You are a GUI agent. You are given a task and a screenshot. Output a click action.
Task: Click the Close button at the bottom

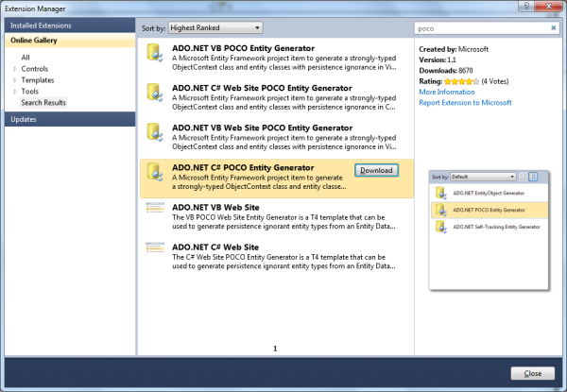pos(533,373)
